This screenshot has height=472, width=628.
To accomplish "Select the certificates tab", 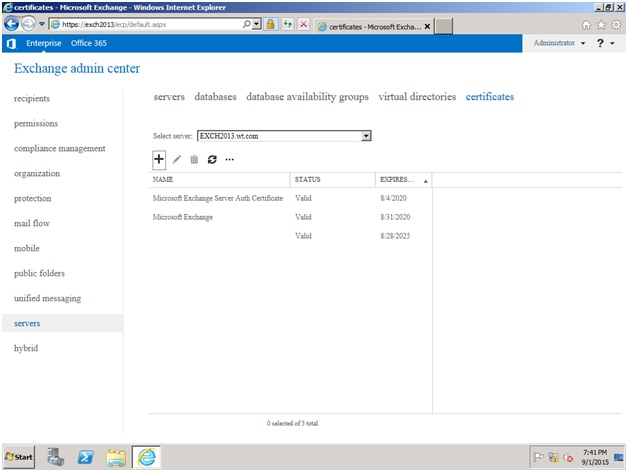I will click(x=489, y=97).
